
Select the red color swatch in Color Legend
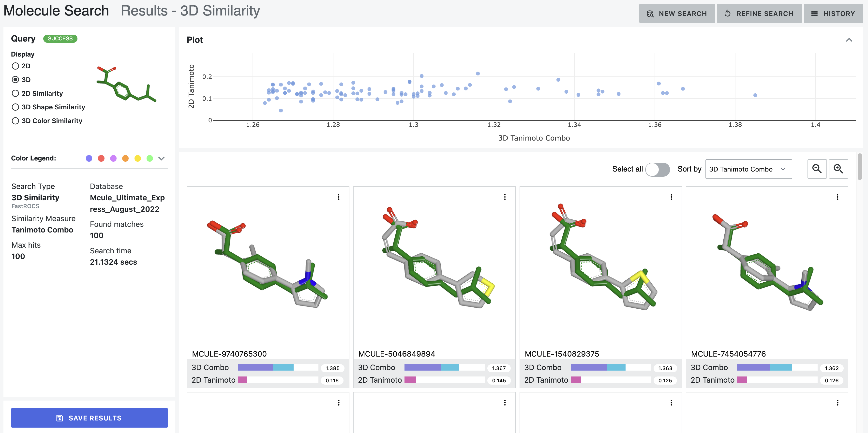(x=101, y=158)
